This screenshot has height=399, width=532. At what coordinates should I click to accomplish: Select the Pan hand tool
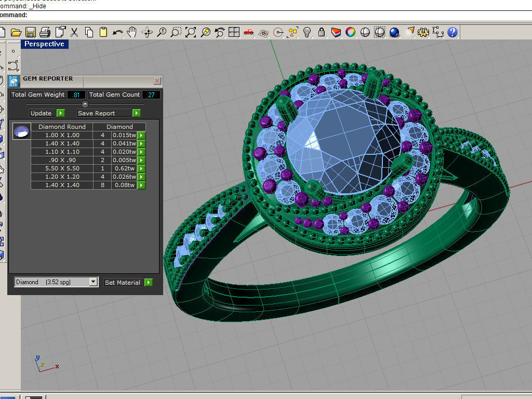click(x=131, y=32)
